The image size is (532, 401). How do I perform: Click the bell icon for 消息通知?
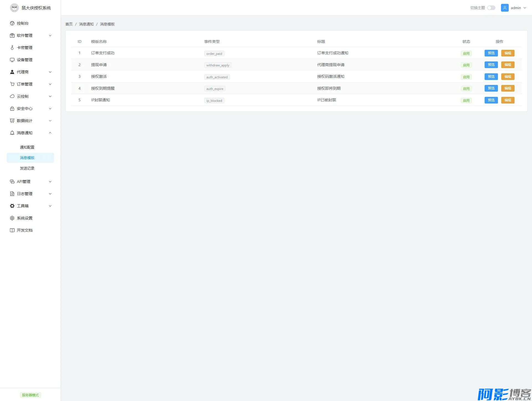[12, 133]
